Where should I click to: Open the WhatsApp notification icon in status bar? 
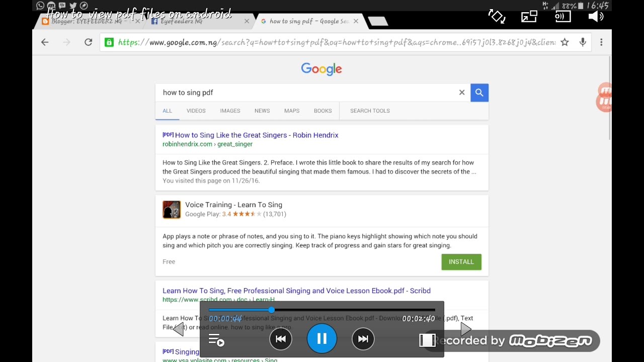click(40, 6)
